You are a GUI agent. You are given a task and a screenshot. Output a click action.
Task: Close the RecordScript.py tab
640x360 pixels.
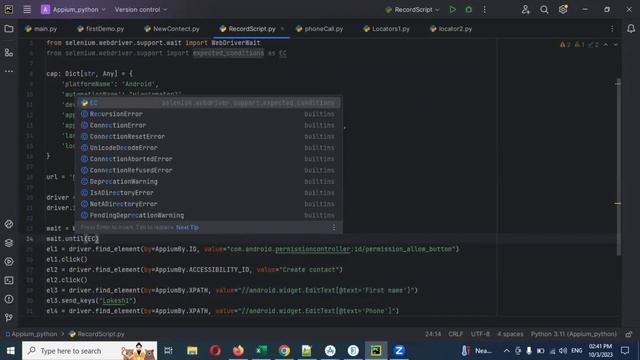coord(282,29)
